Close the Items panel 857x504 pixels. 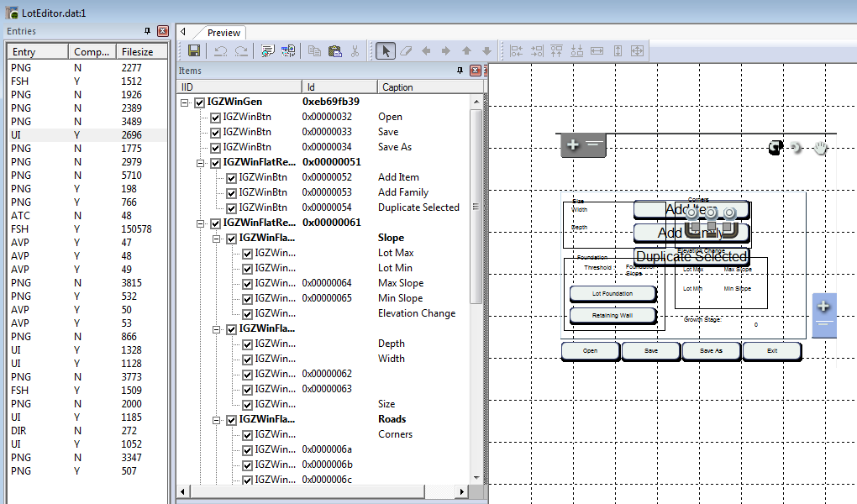pyautogui.click(x=476, y=71)
